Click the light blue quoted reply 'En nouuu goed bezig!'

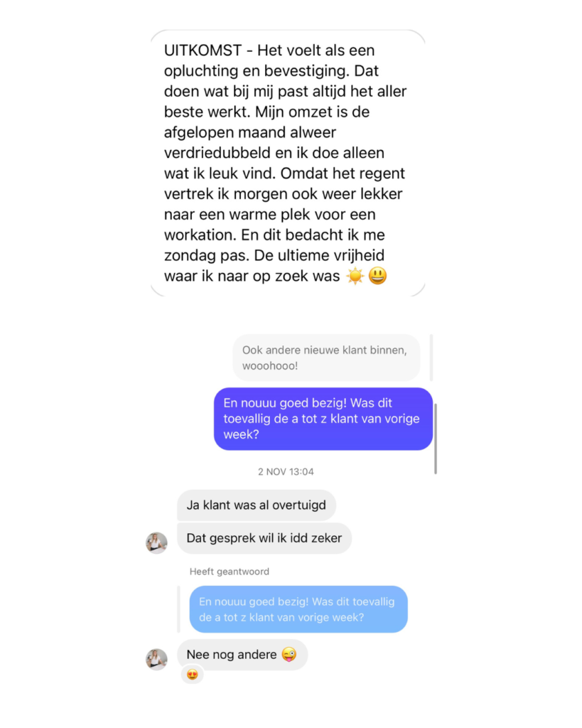pos(298,609)
